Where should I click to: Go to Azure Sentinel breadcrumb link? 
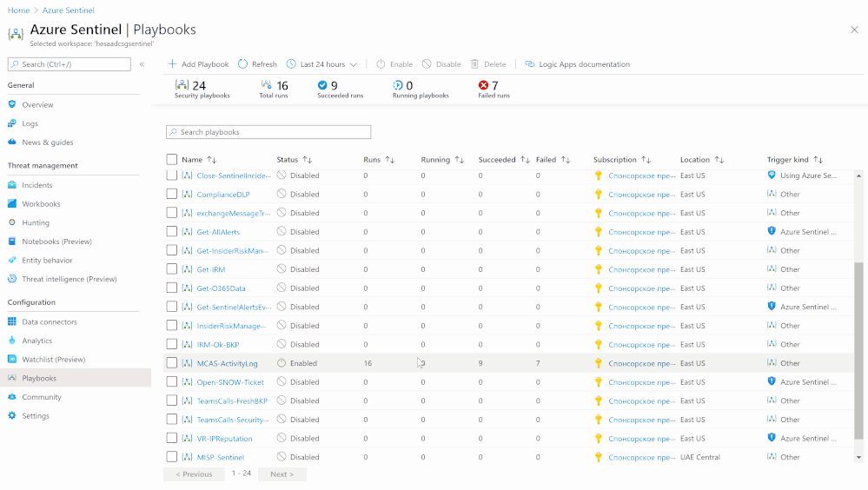(69, 10)
